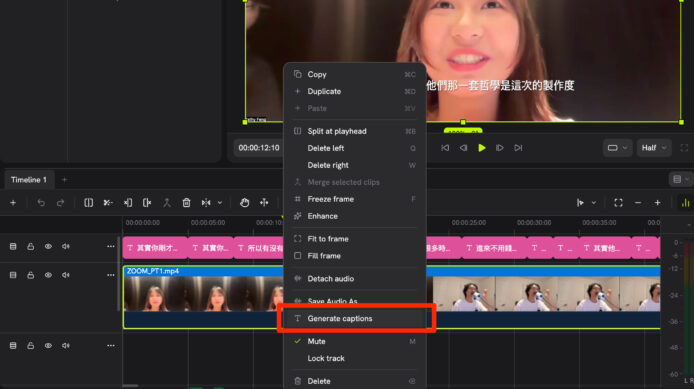Select Fit to frame menu option
This screenshot has width=694, height=389.
(x=355, y=239)
